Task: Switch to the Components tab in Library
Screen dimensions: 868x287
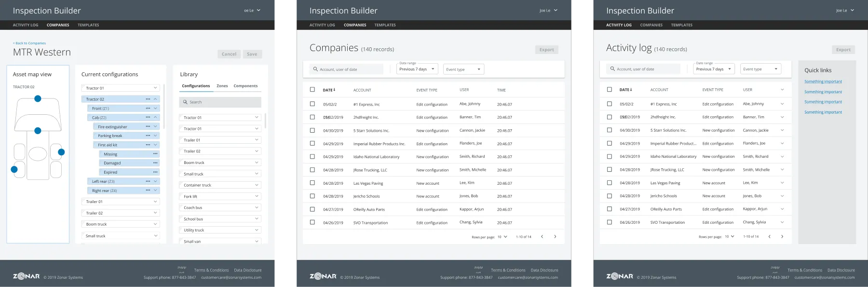Action: click(245, 86)
